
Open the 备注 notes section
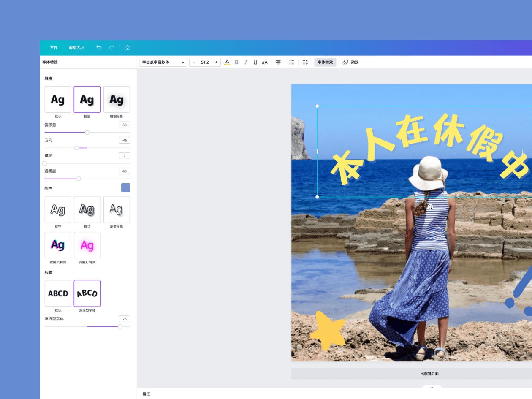146,394
